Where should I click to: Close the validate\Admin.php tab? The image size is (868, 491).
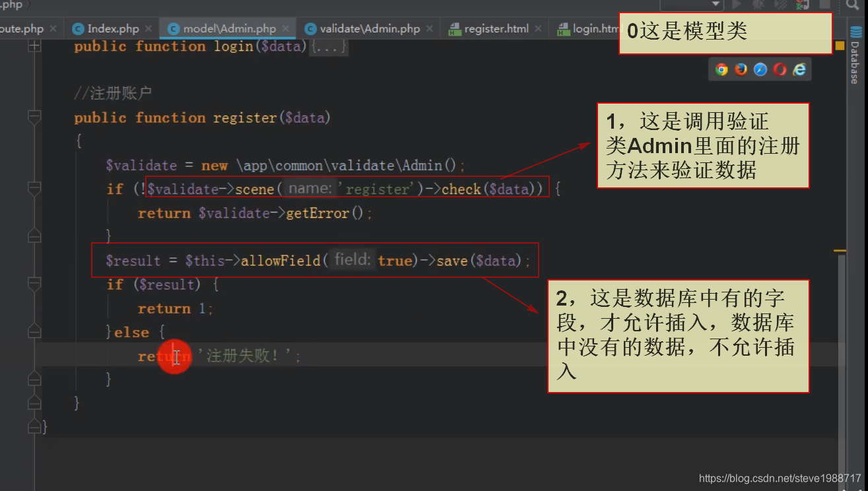coord(430,29)
